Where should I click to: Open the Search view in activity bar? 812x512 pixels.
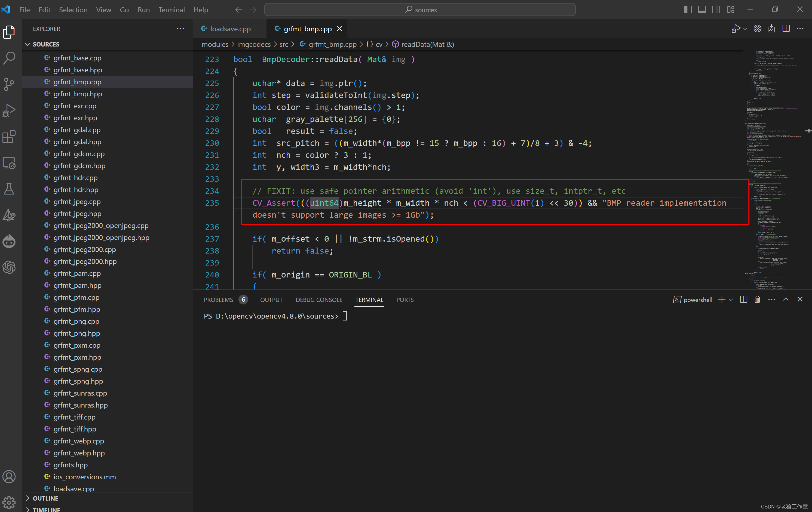9,58
